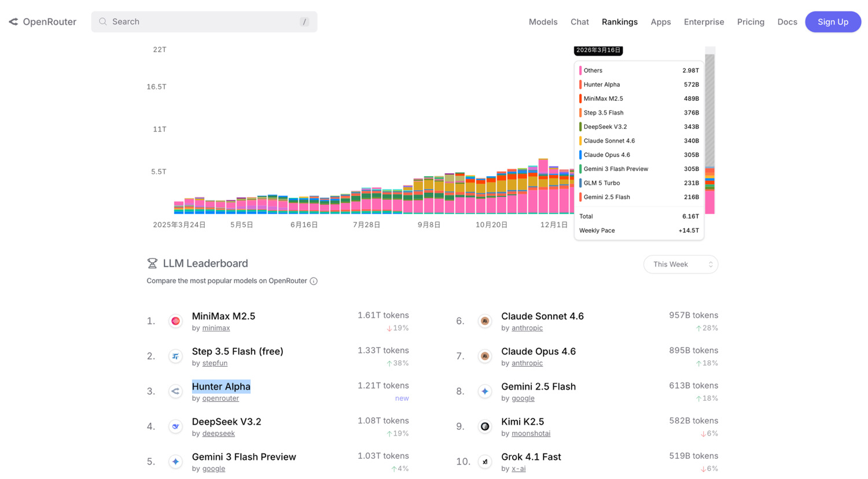Click the info icon beside leaderboard description
868x479 pixels.
[x=314, y=281]
